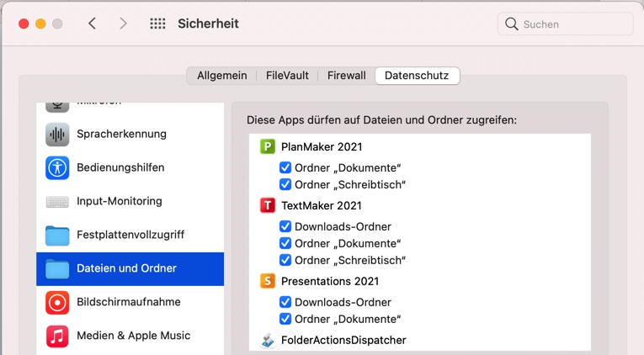Switch to the Allgemein tab
Screen dimensions: 644x355
point(222,76)
